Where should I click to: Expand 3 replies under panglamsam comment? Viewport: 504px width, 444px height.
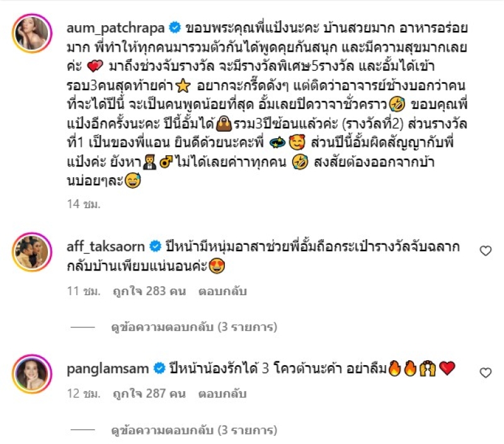pyautogui.click(x=194, y=430)
